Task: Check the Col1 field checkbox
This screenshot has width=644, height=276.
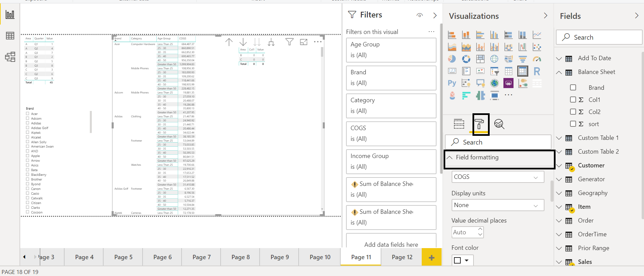Action: click(573, 100)
